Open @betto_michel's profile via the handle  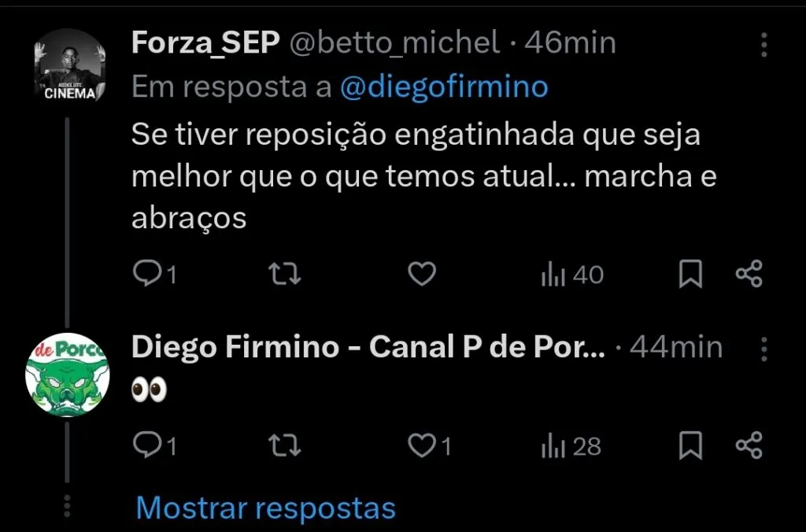(x=397, y=43)
